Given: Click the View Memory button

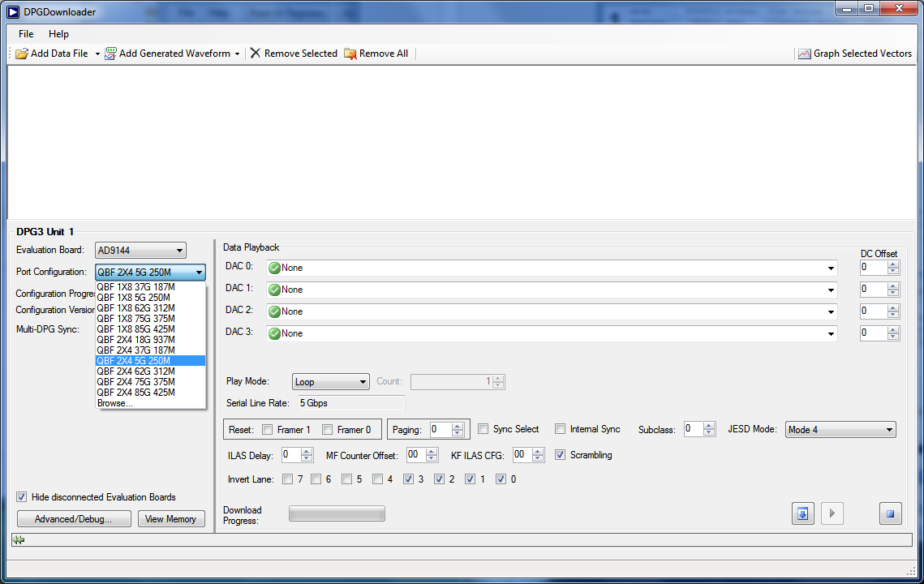Looking at the screenshot, I should coord(170,519).
